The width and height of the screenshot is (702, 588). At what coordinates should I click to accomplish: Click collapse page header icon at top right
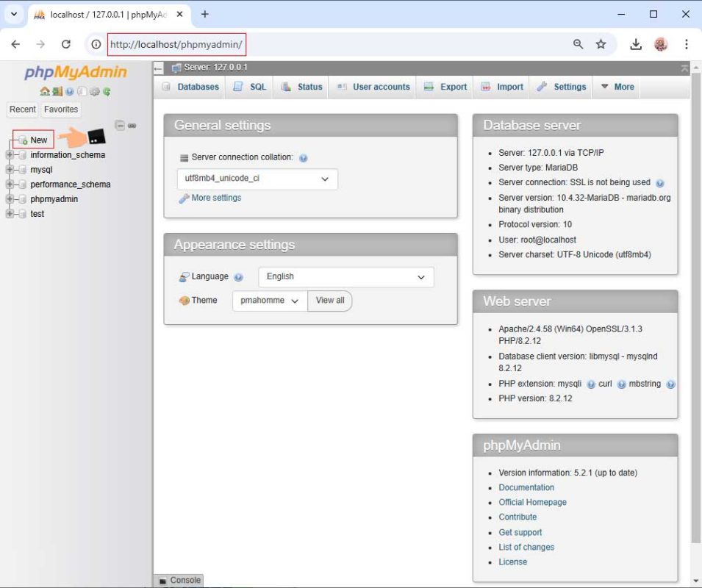tap(684, 68)
